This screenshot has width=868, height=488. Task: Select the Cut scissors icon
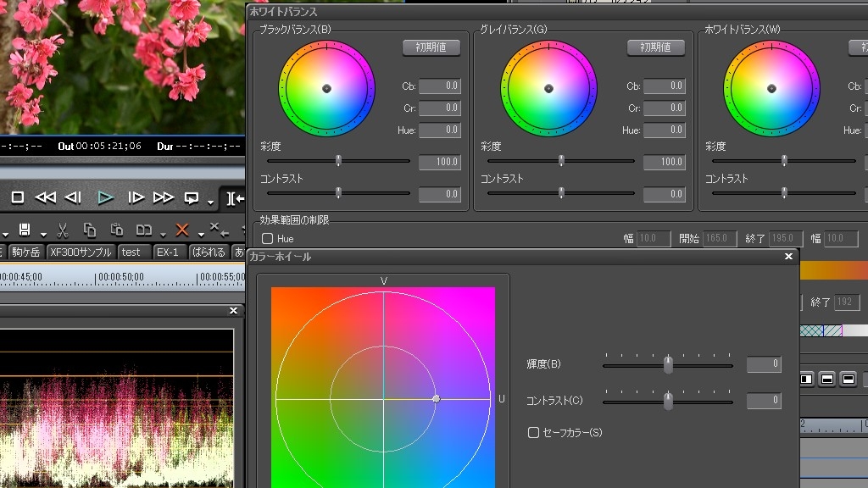coord(62,230)
